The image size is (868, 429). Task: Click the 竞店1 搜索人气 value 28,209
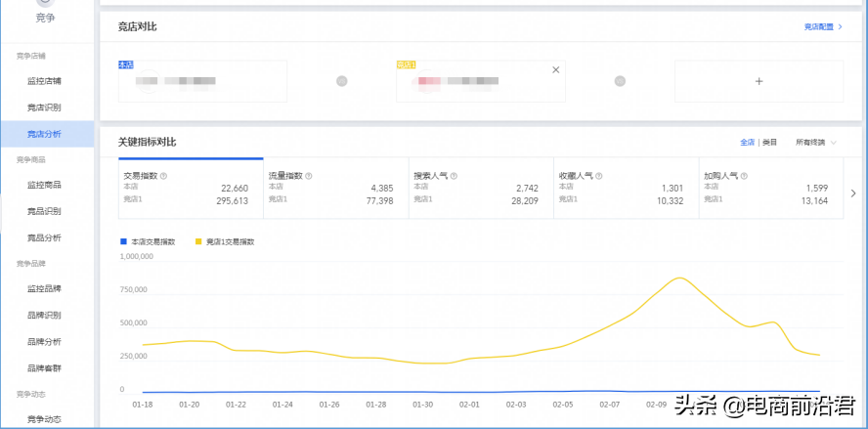525,201
